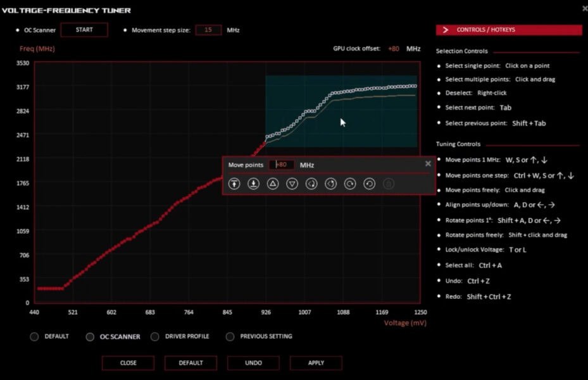Select the OC SCANNER radio button

click(x=90, y=336)
